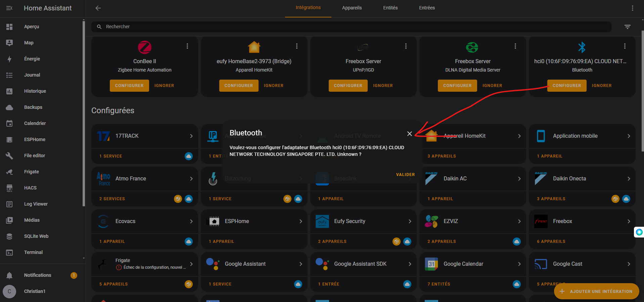
Task: Click CONFIGURER on Freebox DLNA card
Action: [x=457, y=86]
